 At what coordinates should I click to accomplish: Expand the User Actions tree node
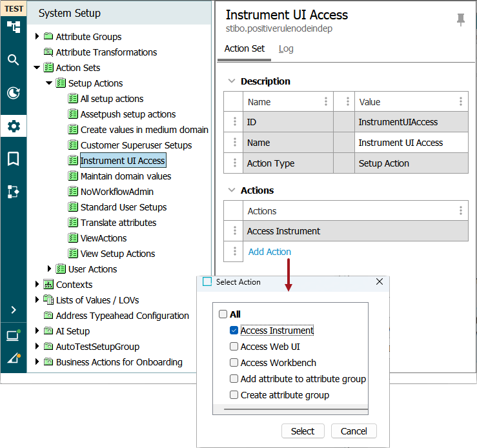[x=50, y=269]
